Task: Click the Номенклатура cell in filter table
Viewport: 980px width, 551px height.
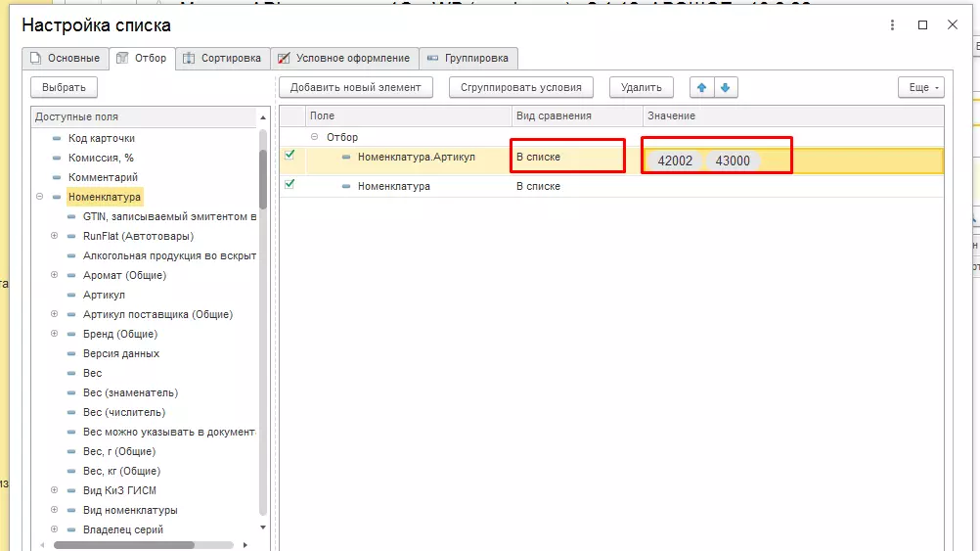Action: click(394, 186)
